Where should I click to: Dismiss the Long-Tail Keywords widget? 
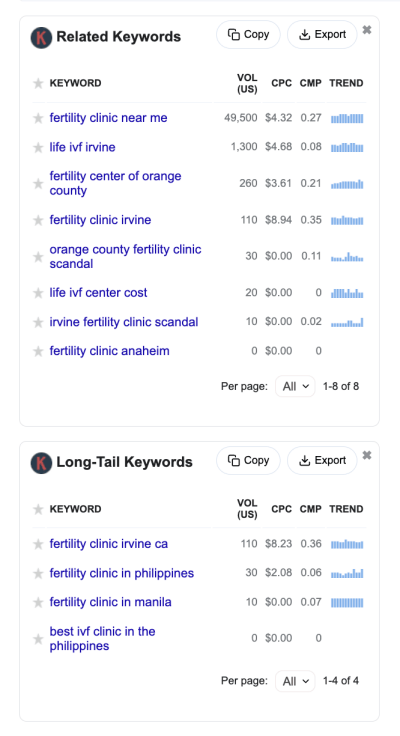(367, 455)
